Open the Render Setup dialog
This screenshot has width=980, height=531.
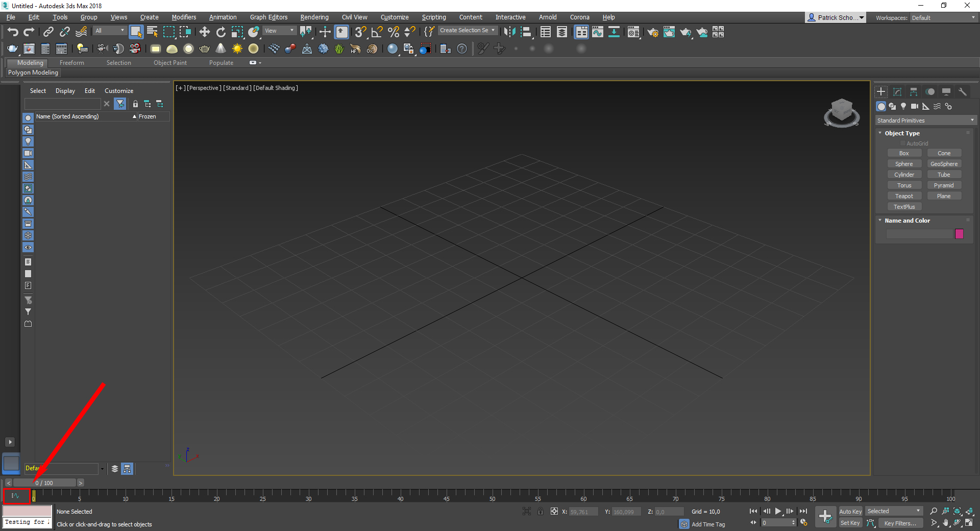[x=653, y=32]
